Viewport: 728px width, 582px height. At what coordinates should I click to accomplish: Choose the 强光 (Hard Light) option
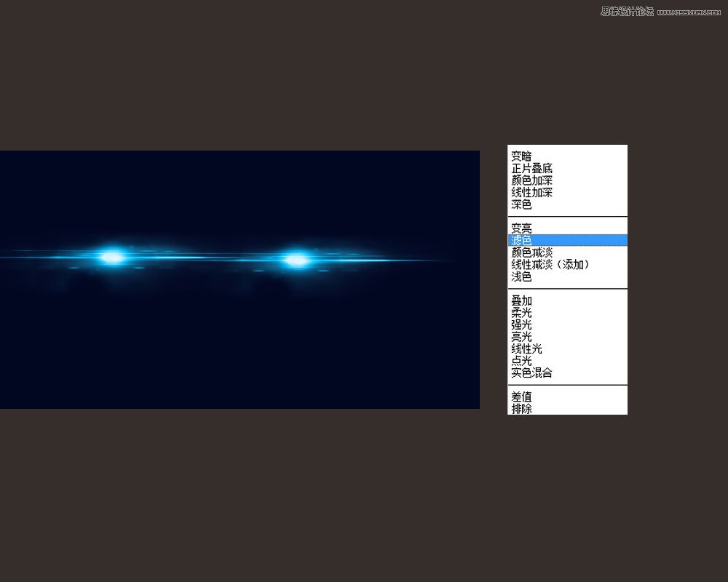pos(521,324)
